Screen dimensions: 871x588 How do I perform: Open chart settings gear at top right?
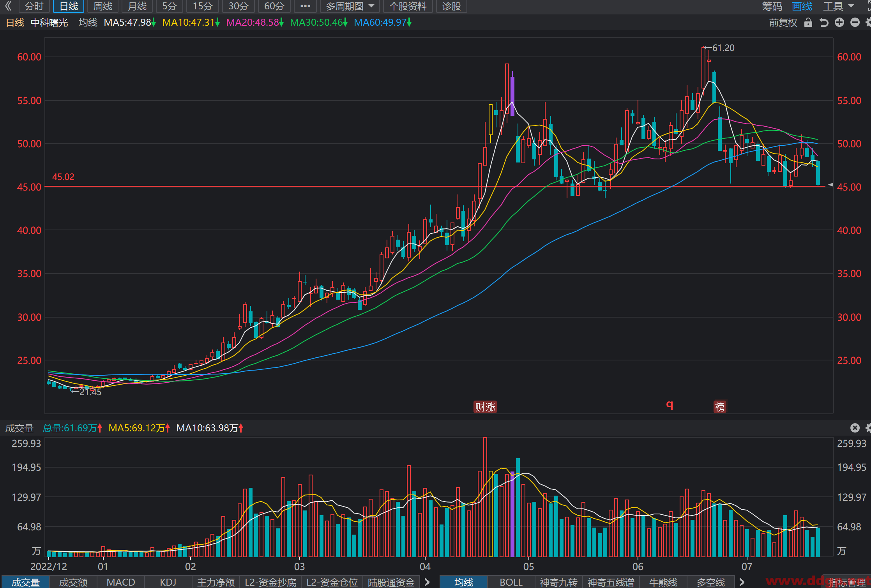point(868,23)
